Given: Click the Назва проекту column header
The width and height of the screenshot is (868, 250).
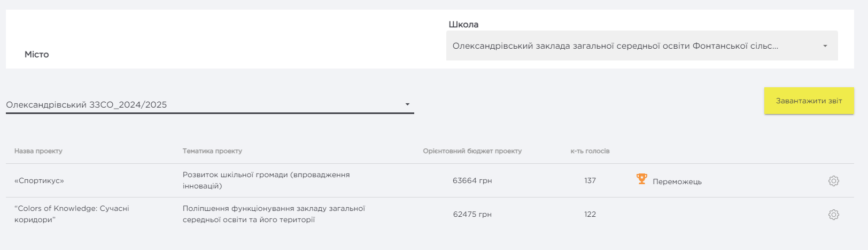Looking at the screenshot, I should (38, 151).
